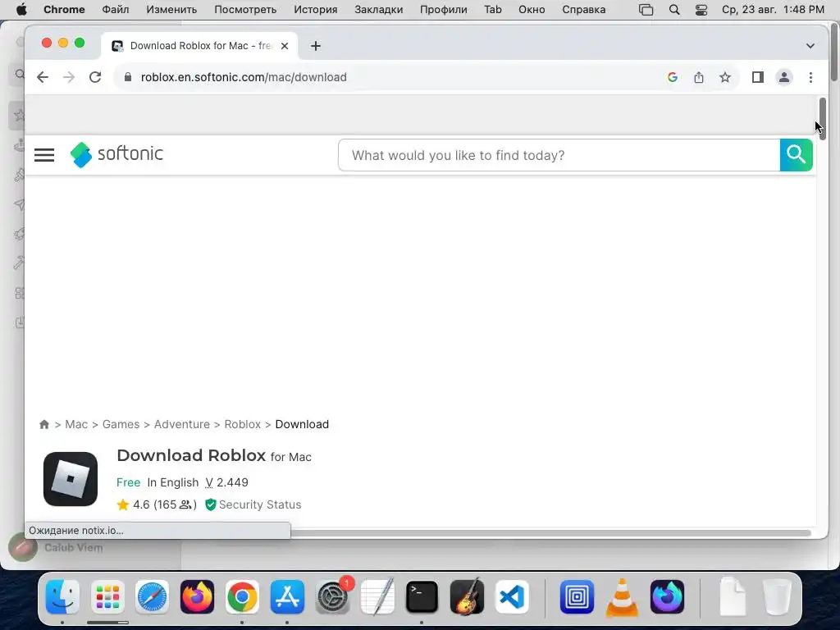Open a new tab with the plus button
Screen dimensions: 840x630
(316, 46)
